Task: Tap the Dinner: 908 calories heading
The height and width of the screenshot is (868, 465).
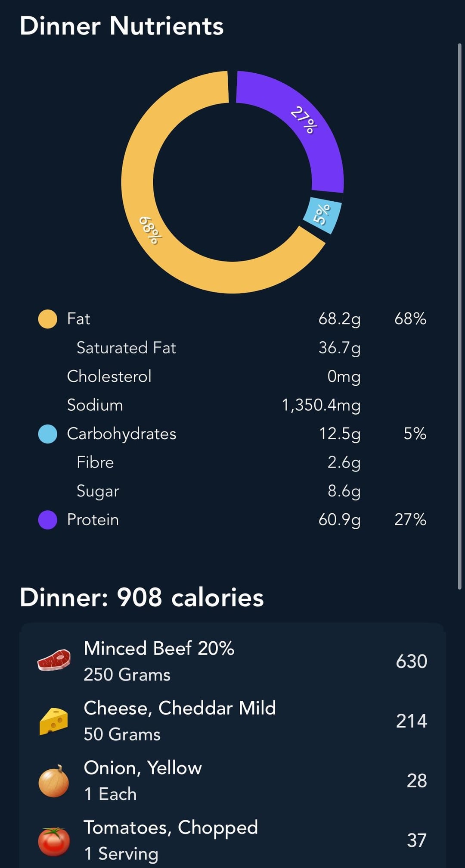Action: pos(142,597)
